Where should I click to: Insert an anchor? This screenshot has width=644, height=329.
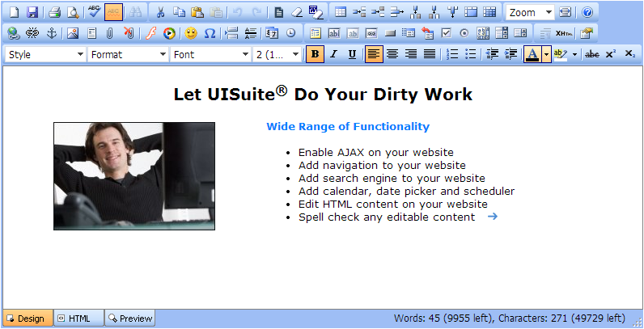51,33
